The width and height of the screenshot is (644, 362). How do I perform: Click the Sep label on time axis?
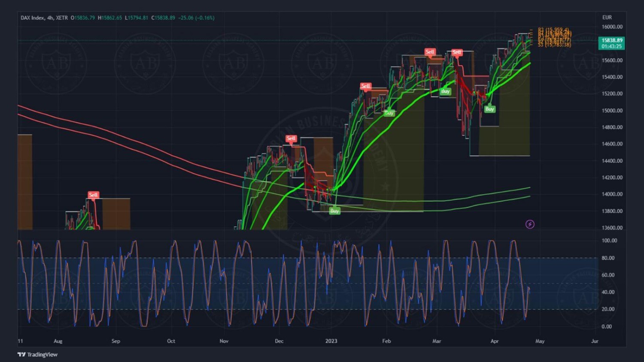click(116, 341)
